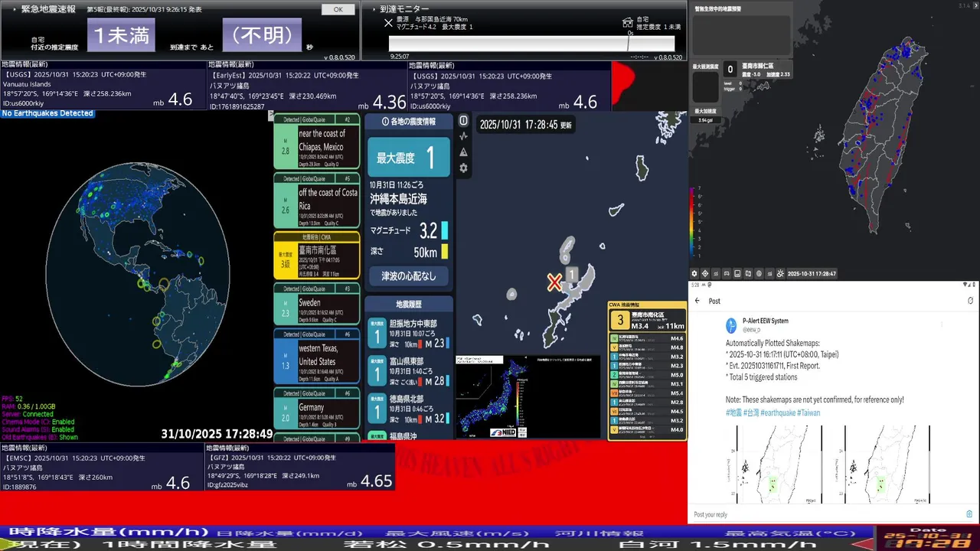Select the yellow CWA 臺南市南化區 report card
The image size is (980, 551).
[317, 256]
